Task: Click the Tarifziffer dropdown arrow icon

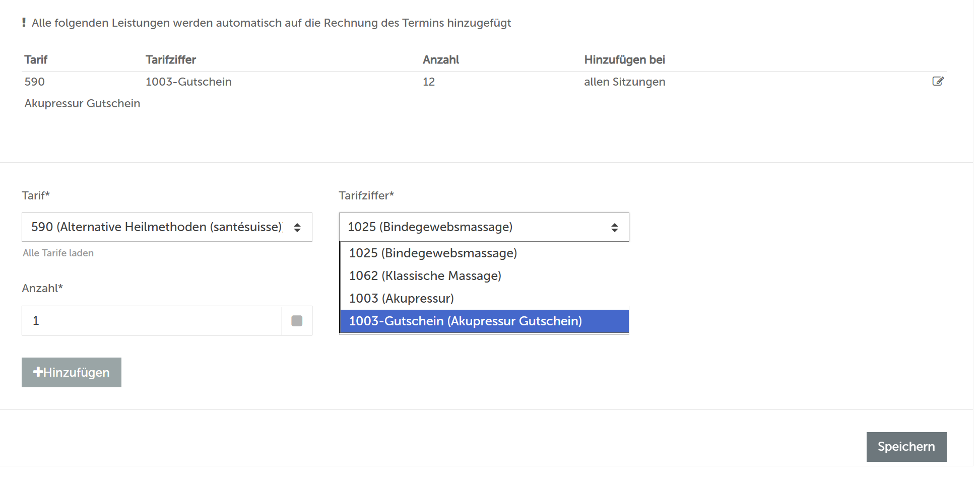Action: (x=614, y=228)
